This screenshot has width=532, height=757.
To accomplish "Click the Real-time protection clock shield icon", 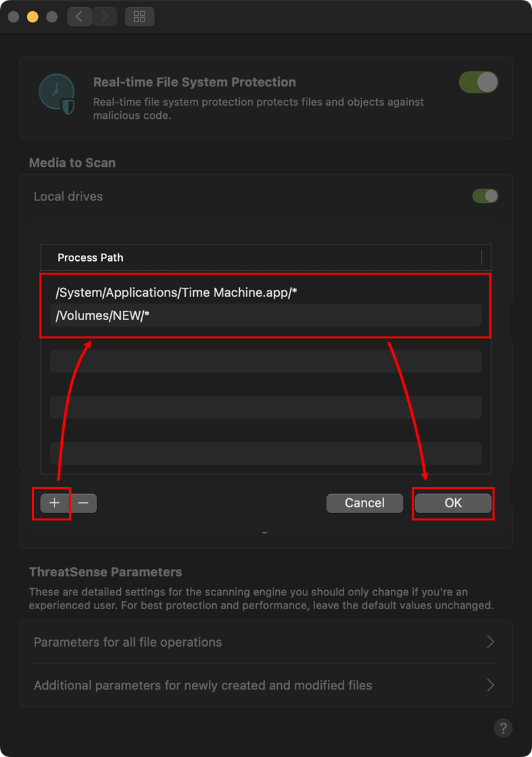I will pos(56,96).
